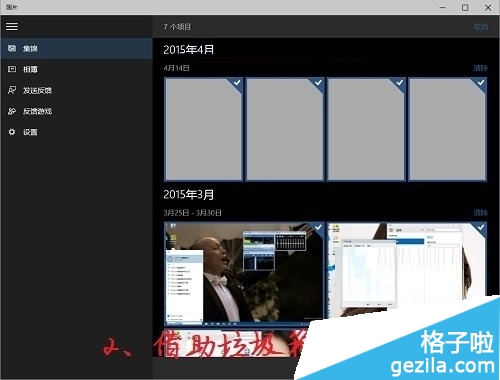Click 取消 to cancel selection mode

481,27
